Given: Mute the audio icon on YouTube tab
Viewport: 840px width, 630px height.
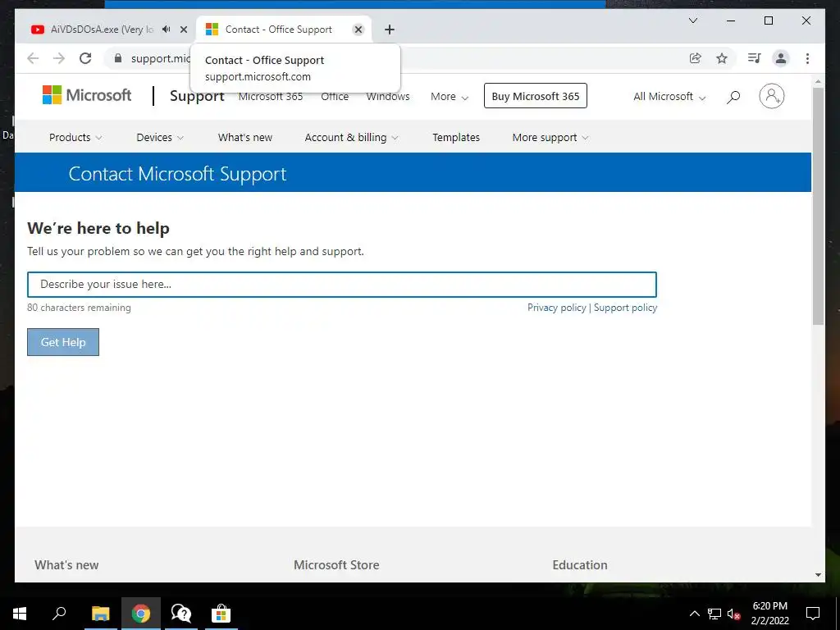Looking at the screenshot, I should click(166, 30).
